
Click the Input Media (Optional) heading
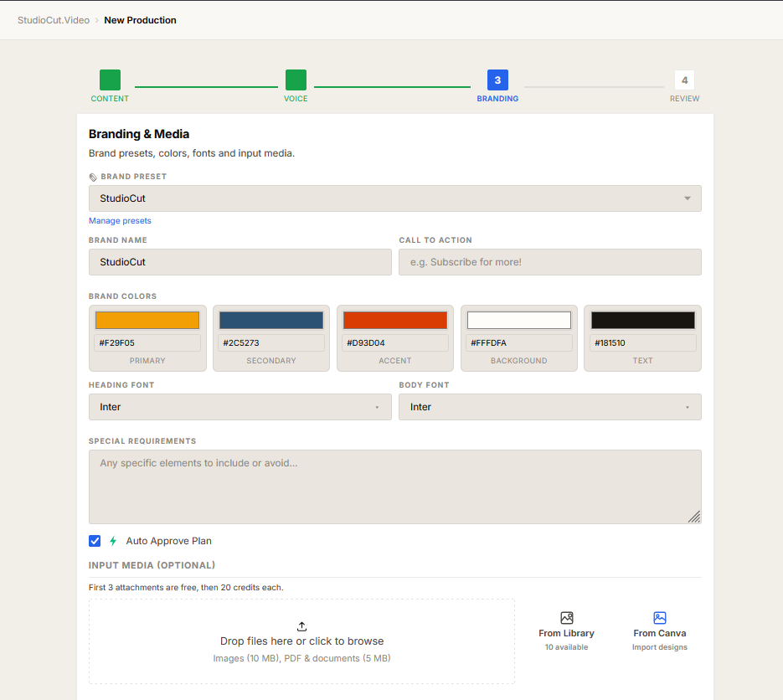(152, 565)
